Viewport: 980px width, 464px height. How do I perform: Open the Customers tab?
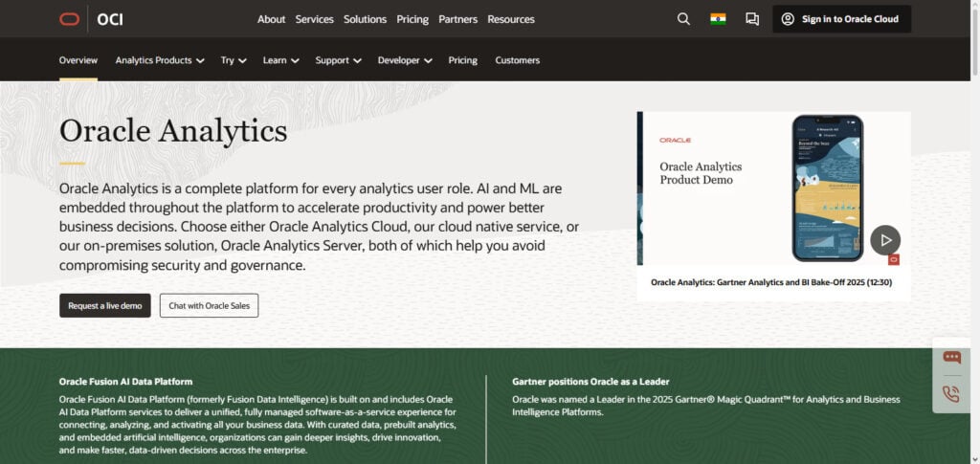pyautogui.click(x=518, y=60)
